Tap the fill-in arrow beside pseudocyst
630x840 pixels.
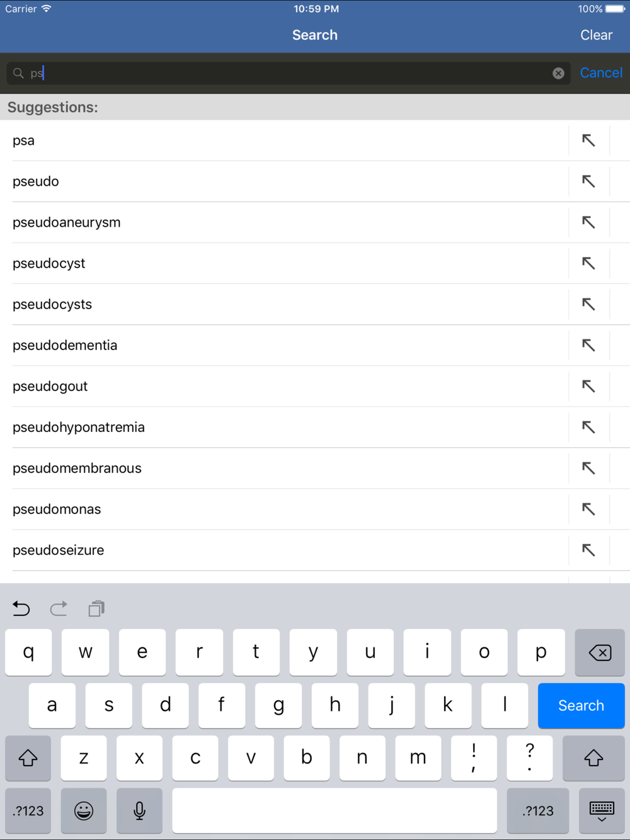[588, 263]
